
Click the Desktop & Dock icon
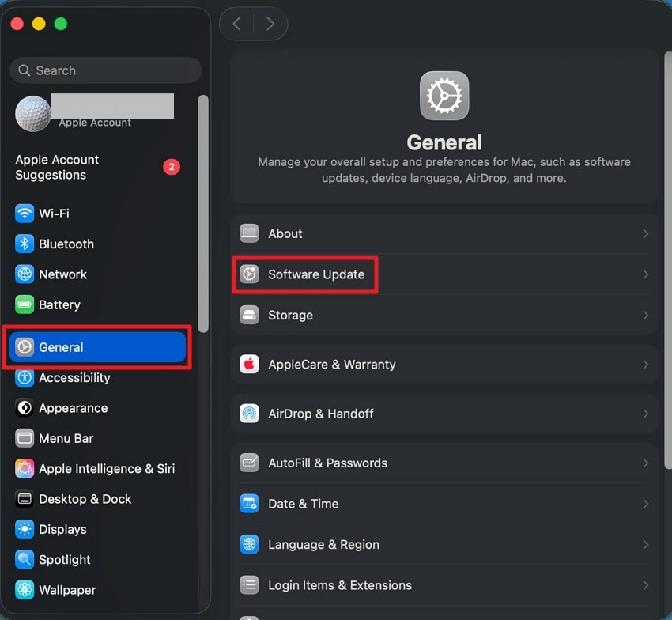click(x=22, y=499)
